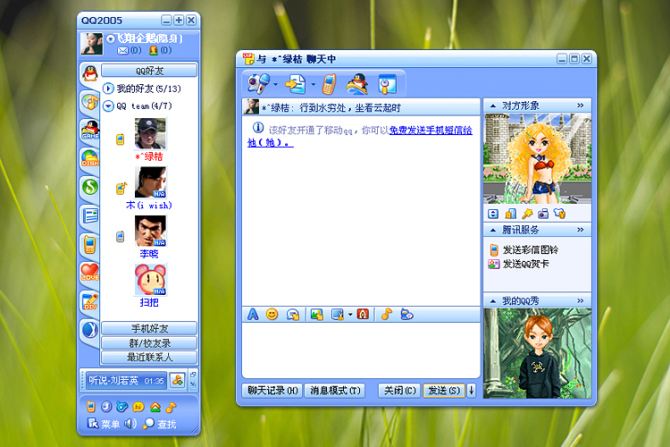
Task: Click the QQ好友 panel header
Action: (x=149, y=71)
